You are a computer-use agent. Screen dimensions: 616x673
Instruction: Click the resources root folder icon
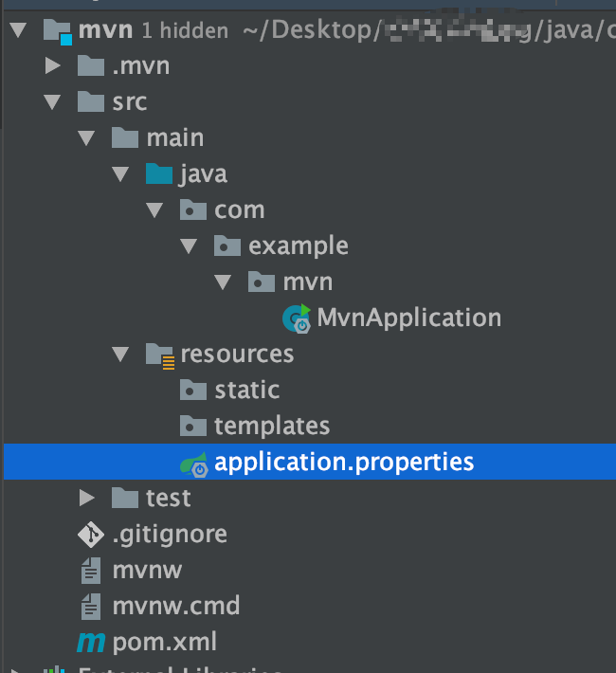160,355
